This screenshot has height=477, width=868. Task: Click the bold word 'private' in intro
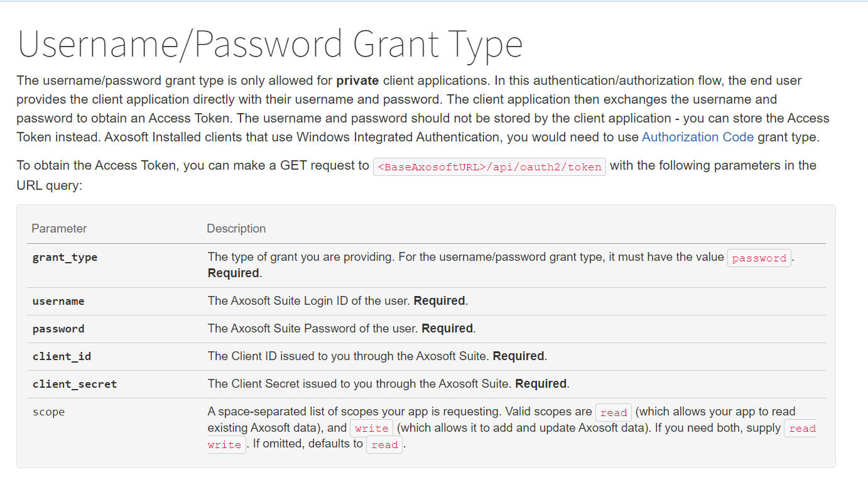[x=357, y=80]
